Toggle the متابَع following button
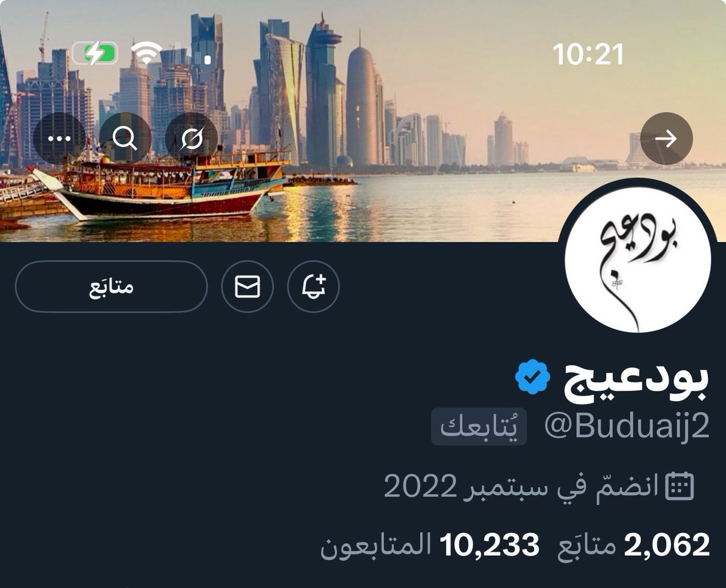 (111, 287)
